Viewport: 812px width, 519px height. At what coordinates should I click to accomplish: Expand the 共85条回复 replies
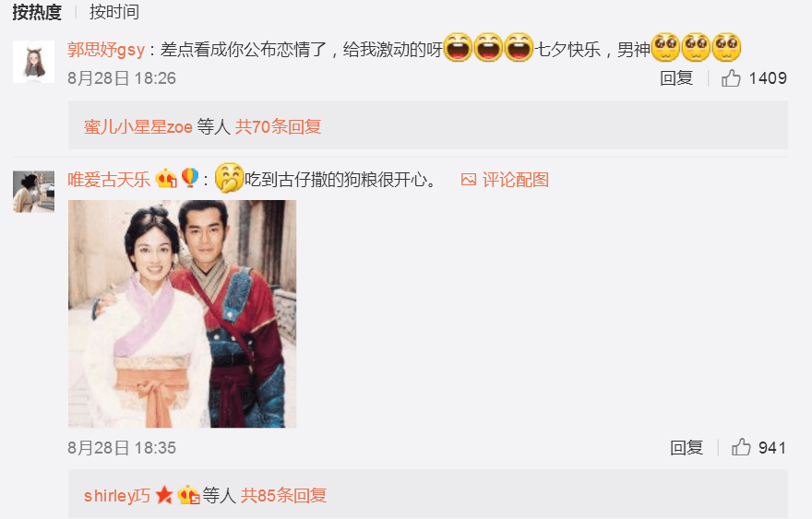pos(283,495)
